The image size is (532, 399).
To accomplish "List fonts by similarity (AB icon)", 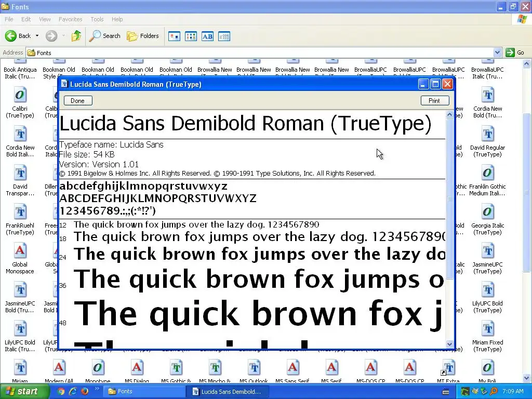I will pos(208,36).
